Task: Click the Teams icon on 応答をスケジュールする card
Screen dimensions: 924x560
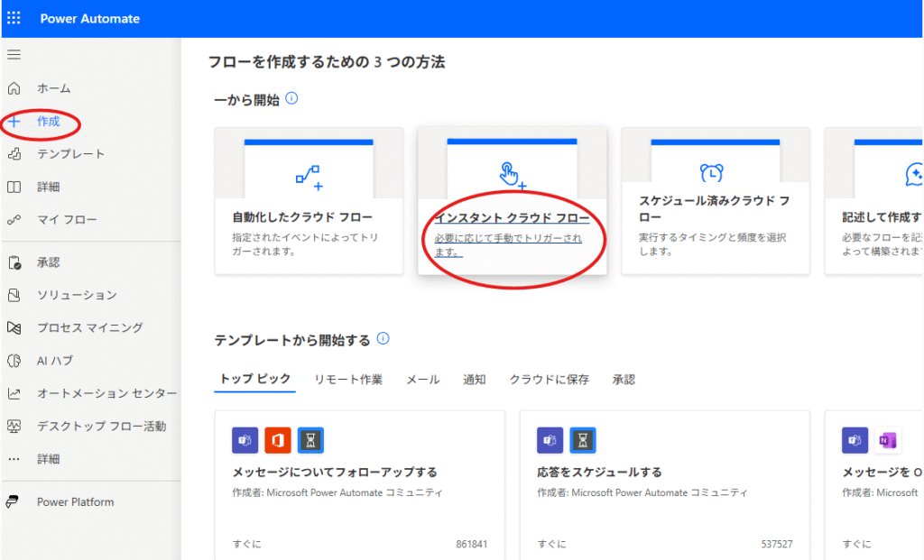Action: pyautogui.click(x=550, y=440)
